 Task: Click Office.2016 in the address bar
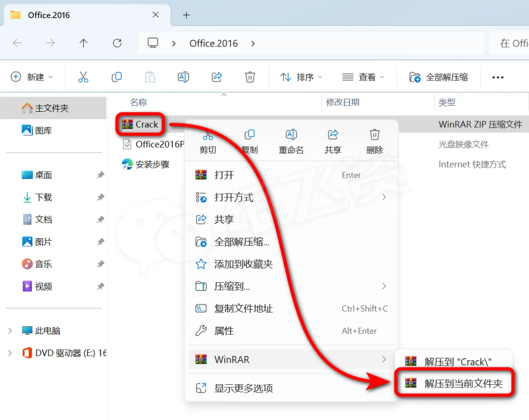[x=214, y=44]
